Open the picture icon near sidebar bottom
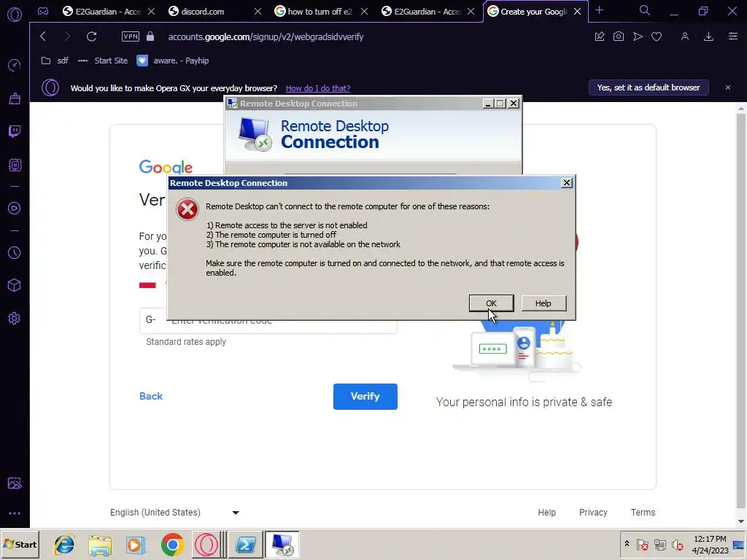747x560 pixels. click(x=15, y=483)
